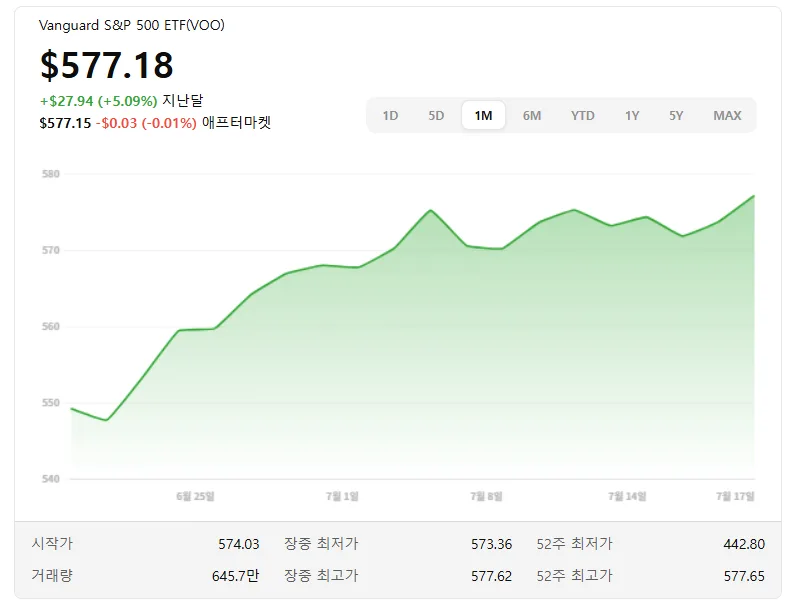The height and width of the screenshot is (604, 789).
Task: Select the MAX range tab
Action: click(x=727, y=116)
